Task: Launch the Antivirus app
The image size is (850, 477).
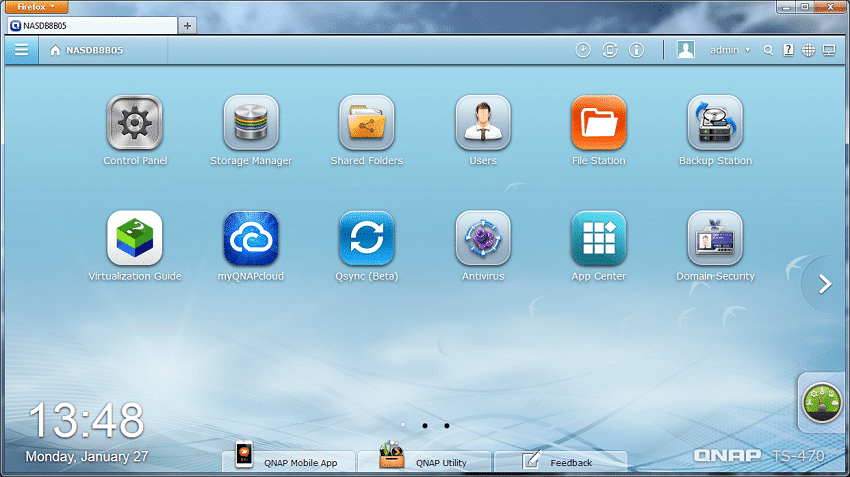Action: pyautogui.click(x=482, y=238)
